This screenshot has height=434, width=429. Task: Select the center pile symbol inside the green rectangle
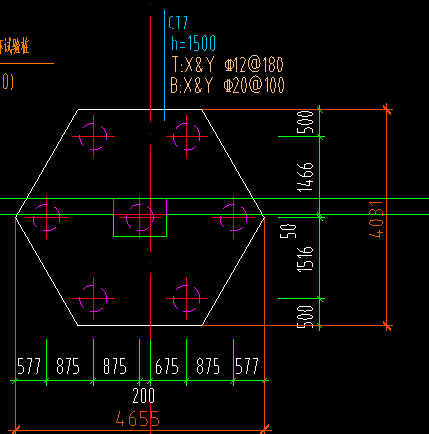[140, 217]
